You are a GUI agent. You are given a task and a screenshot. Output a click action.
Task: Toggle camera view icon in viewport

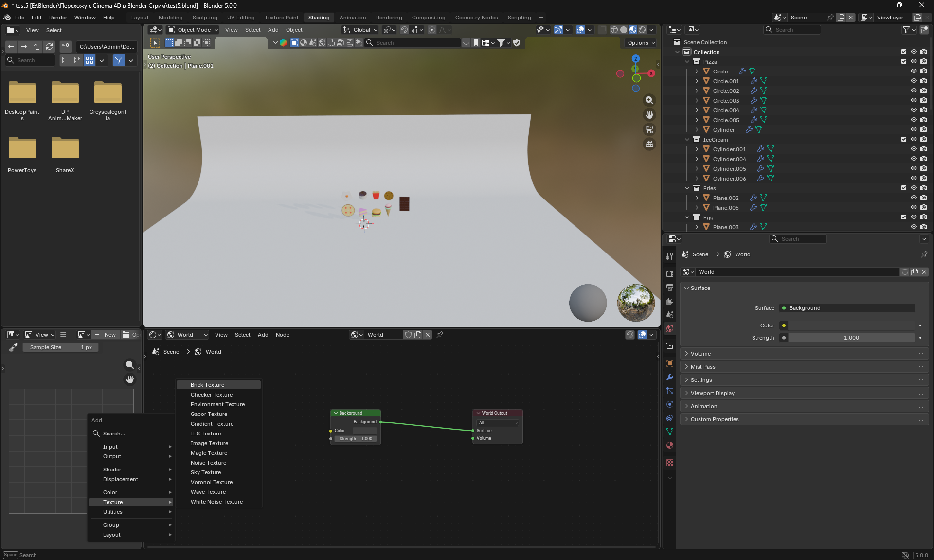(649, 129)
